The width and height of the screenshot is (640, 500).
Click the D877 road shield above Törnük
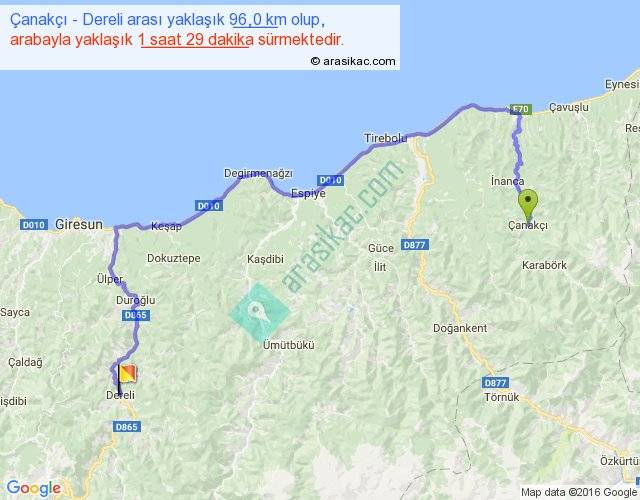tap(494, 383)
